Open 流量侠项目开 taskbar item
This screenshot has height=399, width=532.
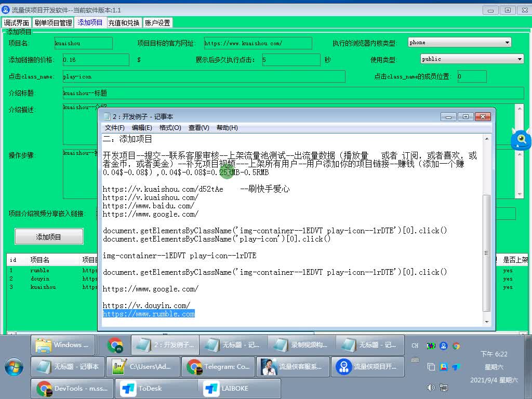tap(368, 367)
